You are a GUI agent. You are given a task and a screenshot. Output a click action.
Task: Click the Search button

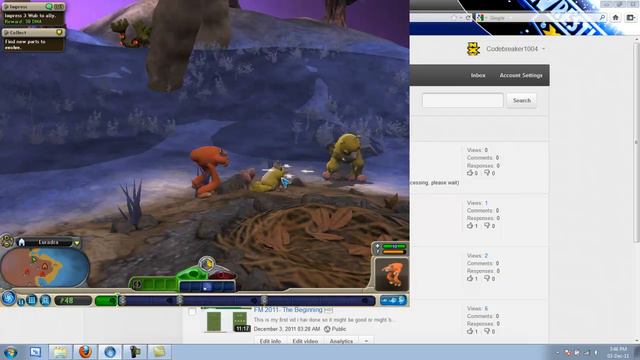click(522, 100)
